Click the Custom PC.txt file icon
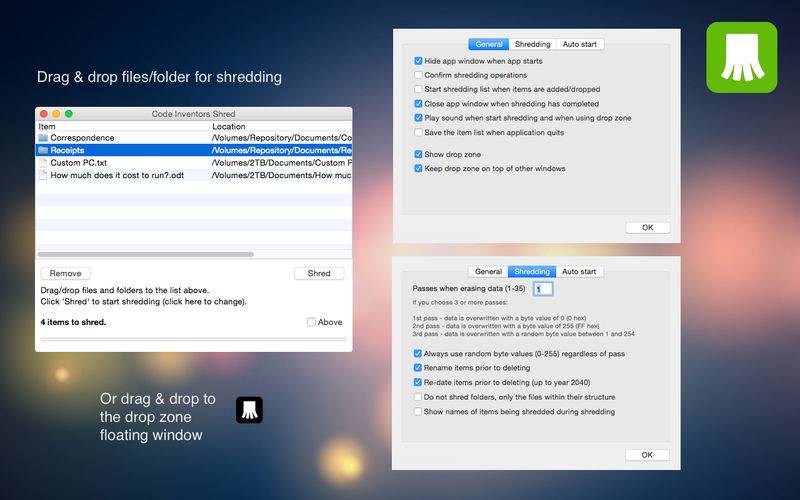The height and width of the screenshot is (500, 800). (x=43, y=163)
